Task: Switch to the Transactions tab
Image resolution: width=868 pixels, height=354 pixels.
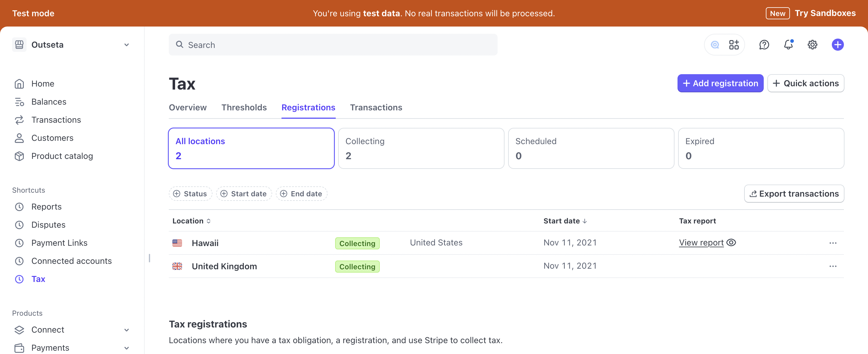Action: point(376,108)
